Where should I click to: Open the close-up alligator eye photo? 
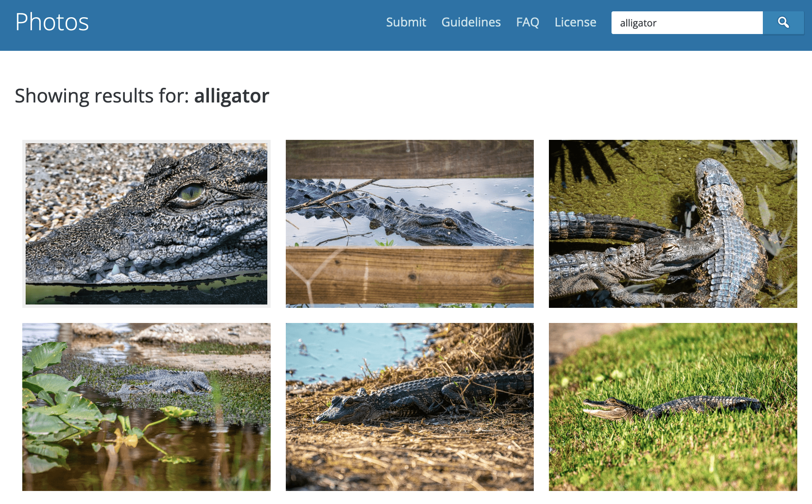[146, 224]
